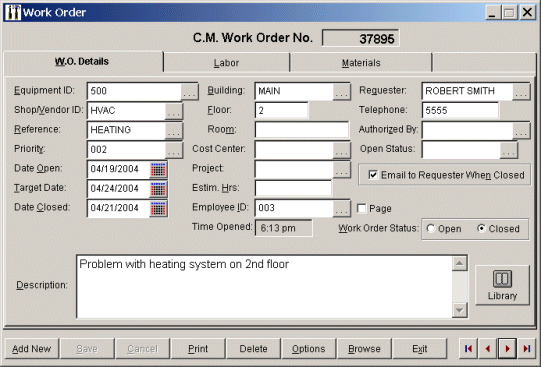
Task: Open the description Library
Action: click(x=502, y=285)
